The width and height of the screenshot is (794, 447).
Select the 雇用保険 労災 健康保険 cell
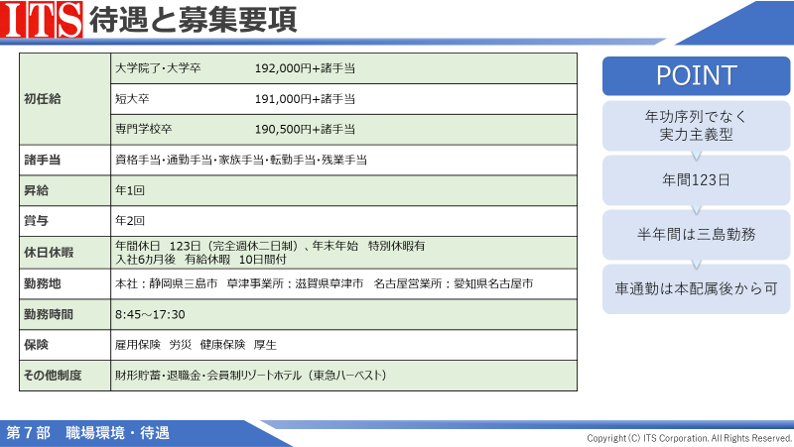click(343, 345)
